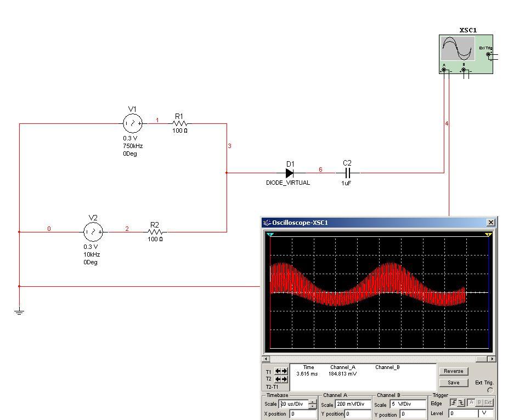Select the XSC1 oscilloscope instrument icon
Screen dimensions: 525x420
466,54
